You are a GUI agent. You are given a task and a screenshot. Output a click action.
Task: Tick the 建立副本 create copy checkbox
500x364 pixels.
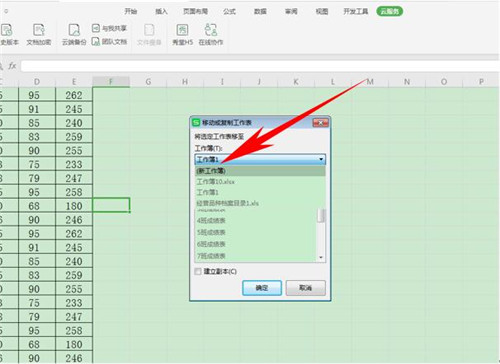click(198, 271)
